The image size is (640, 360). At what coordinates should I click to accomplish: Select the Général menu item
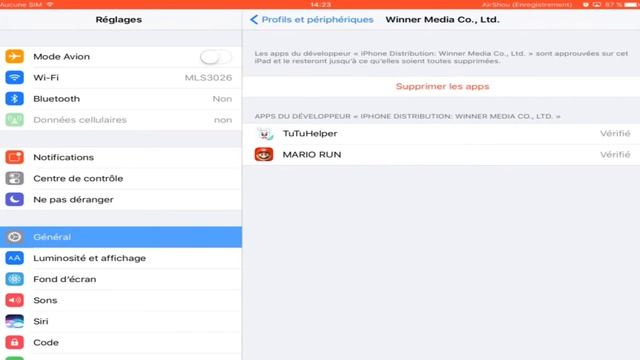[121, 237]
